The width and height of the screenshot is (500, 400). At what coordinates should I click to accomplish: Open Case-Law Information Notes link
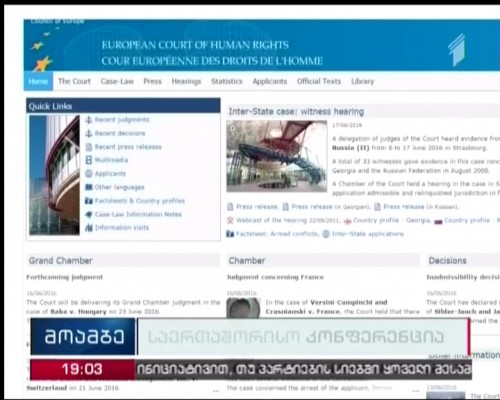[138, 214]
